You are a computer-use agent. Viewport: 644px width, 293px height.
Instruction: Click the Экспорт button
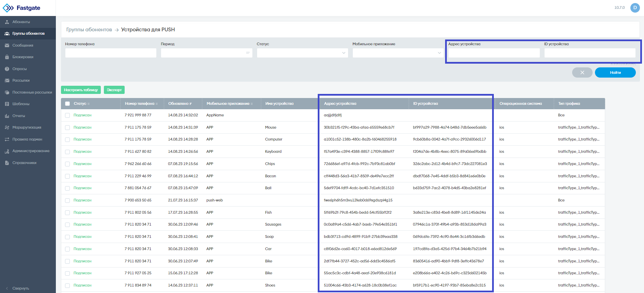[114, 90]
